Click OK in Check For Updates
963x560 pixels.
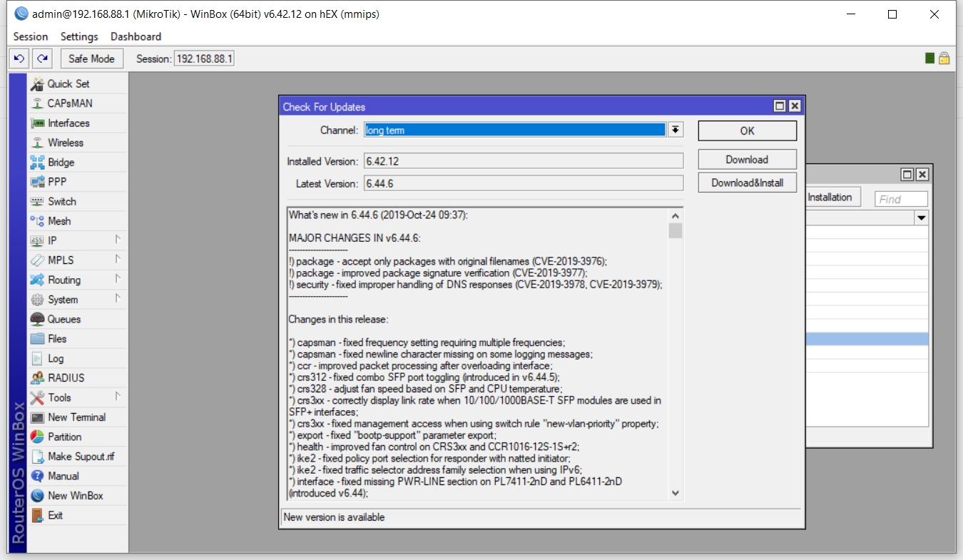747,131
